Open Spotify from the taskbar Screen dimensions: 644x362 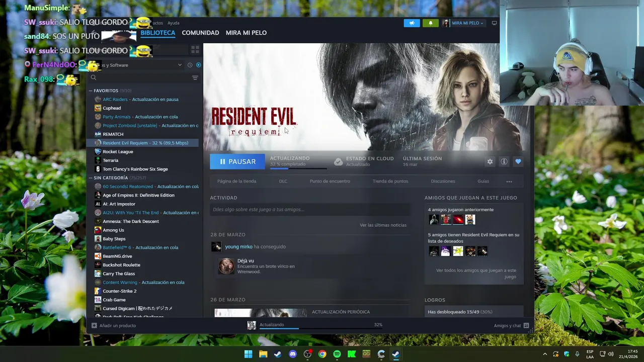pos(337,354)
